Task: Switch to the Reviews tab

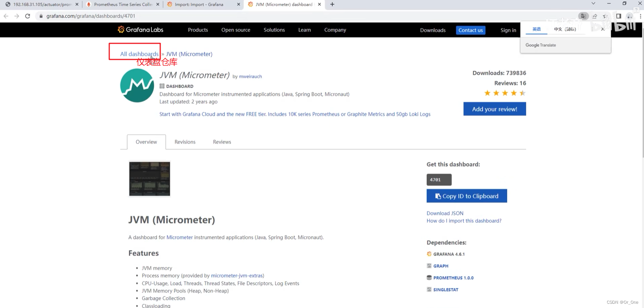Action: tap(222, 142)
